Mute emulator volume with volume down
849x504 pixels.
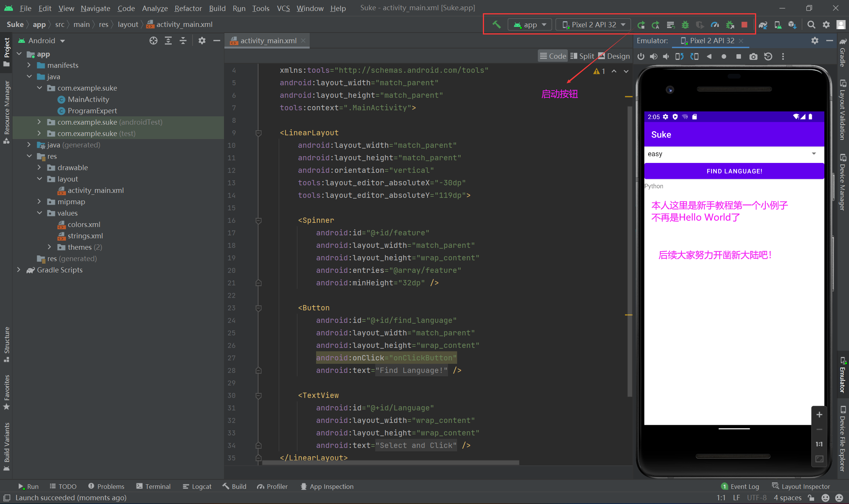pos(666,56)
